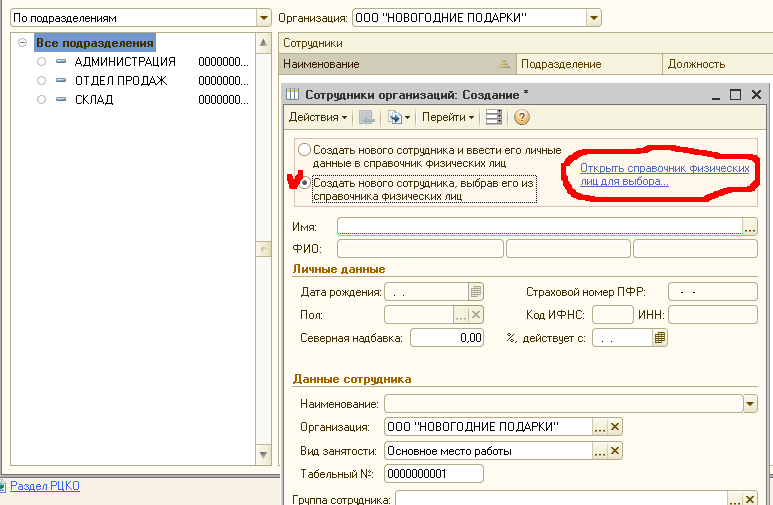Click the third ФИО input field
773x505 pixels.
coord(695,249)
